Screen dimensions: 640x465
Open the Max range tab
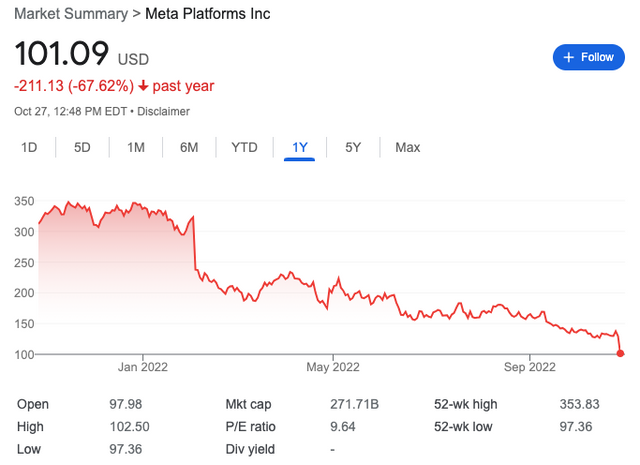coord(407,148)
